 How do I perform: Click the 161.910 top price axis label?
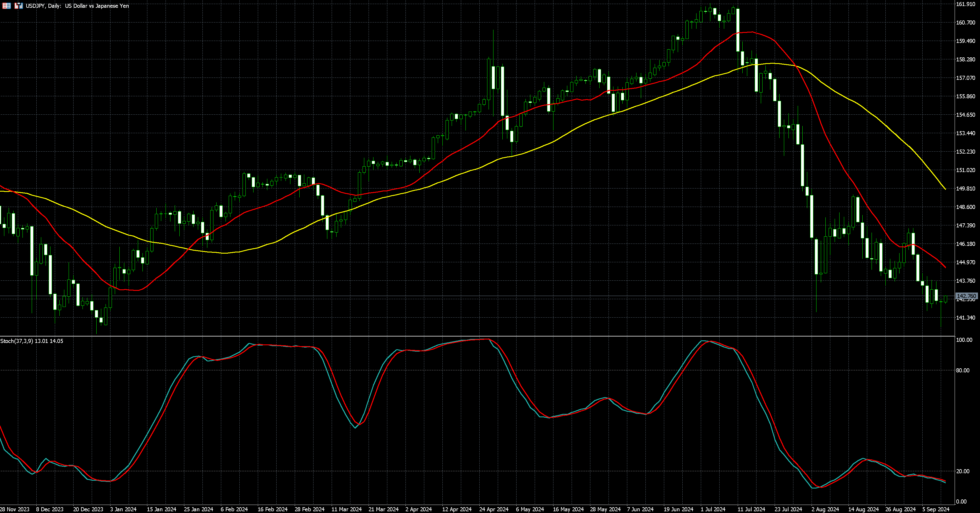966,4
